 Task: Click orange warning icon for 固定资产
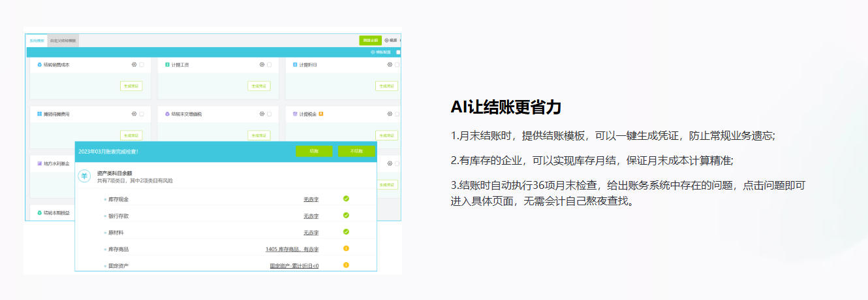pos(346,265)
